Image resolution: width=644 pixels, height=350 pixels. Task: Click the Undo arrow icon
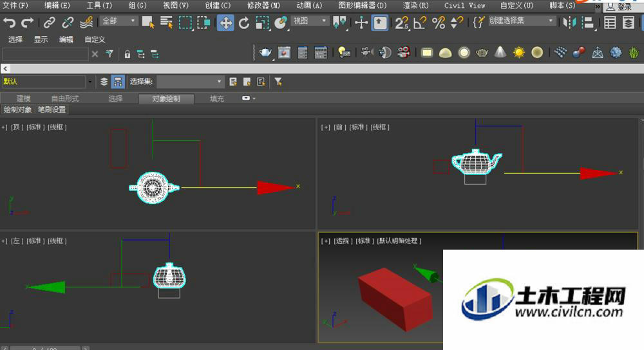(9, 23)
